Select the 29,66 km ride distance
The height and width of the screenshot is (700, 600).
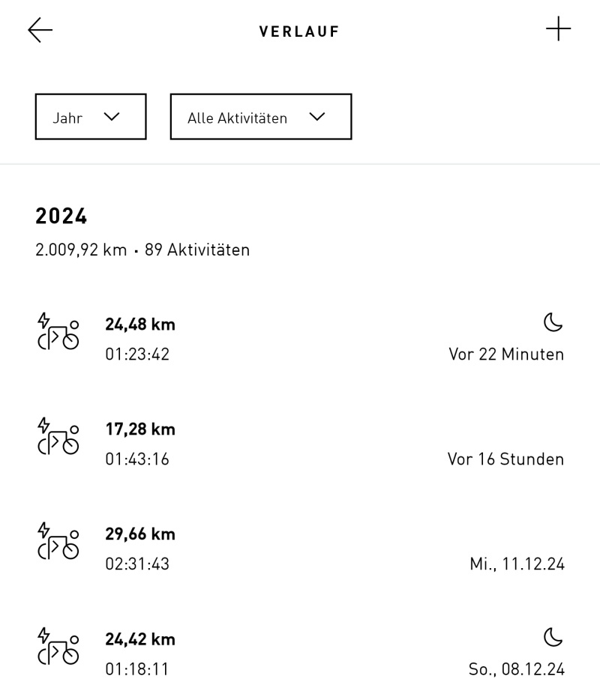click(140, 534)
